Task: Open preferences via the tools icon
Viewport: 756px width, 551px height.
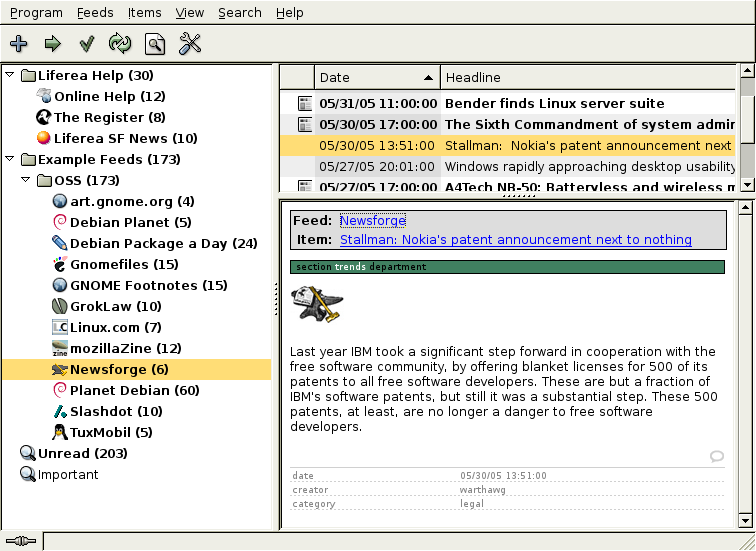Action: pyautogui.click(x=190, y=43)
